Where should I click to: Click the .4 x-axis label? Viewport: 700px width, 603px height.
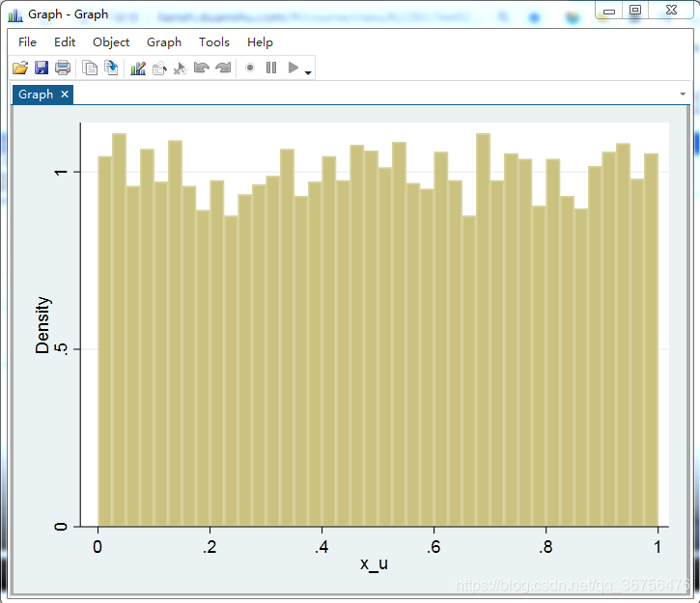click(322, 547)
